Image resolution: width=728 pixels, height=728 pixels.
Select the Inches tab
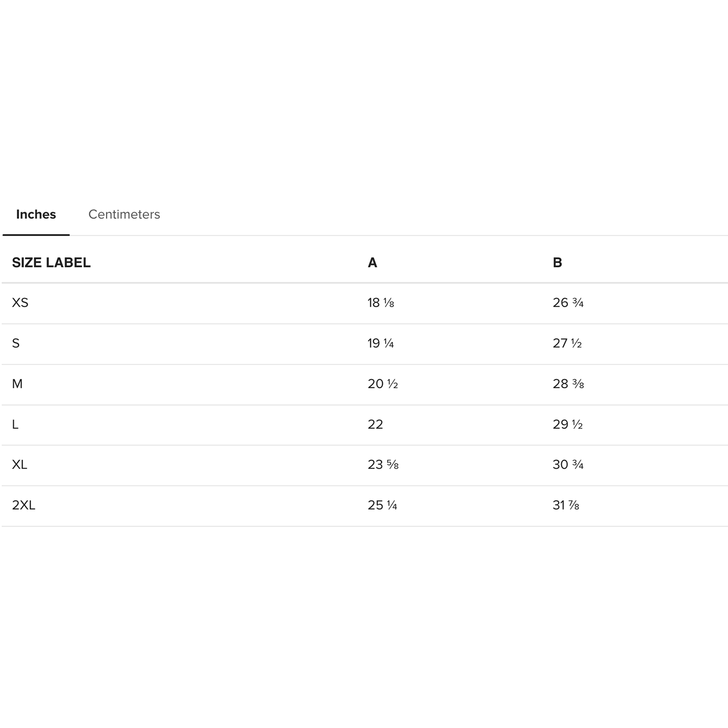tap(36, 215)
